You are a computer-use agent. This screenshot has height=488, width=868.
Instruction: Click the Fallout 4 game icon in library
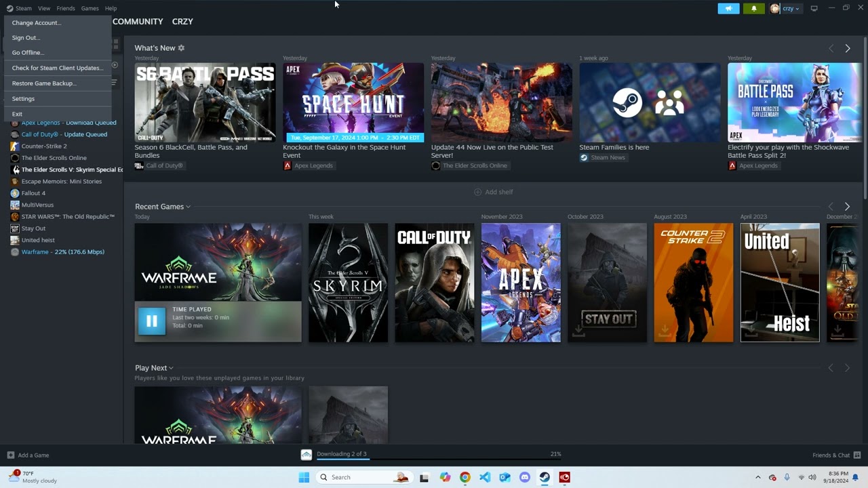point(15,193)
